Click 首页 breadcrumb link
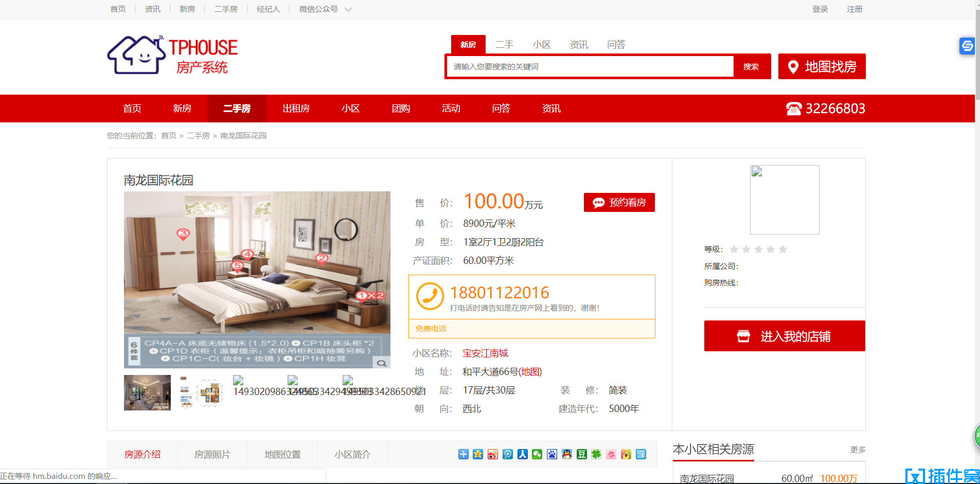Image resolution: width=980 pixels, height=484 pixels. tap(169, 136)
